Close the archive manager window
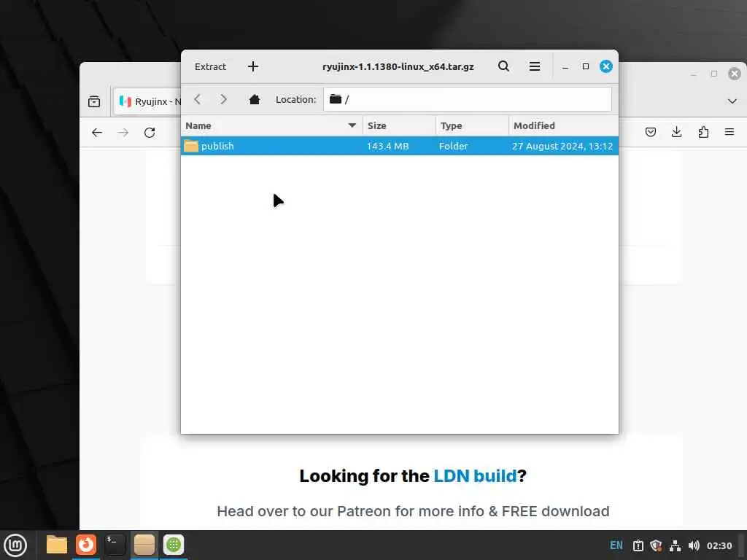 [606, 66]
